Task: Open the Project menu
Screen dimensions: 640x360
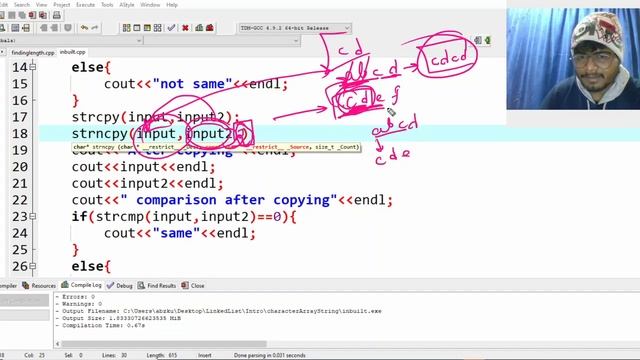Action: [62, 4]
